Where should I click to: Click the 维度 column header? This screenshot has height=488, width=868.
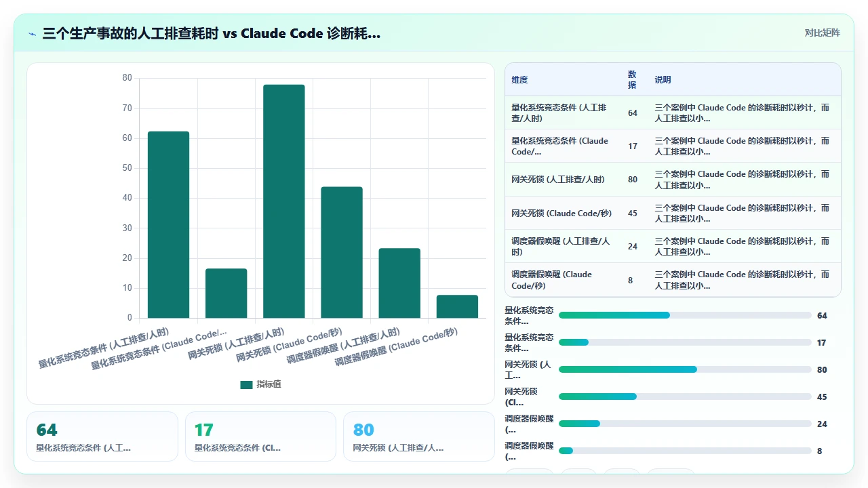(x=519, y=80)
